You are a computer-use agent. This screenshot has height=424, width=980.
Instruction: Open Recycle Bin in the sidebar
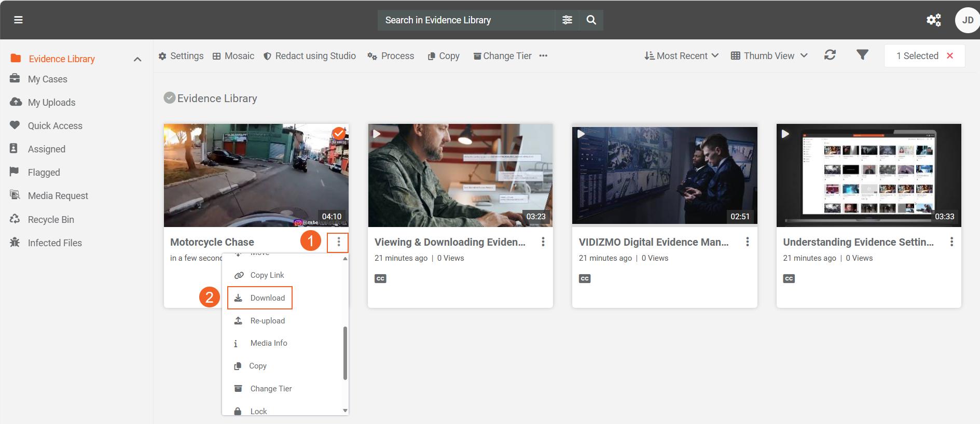(x=51, y=219)
